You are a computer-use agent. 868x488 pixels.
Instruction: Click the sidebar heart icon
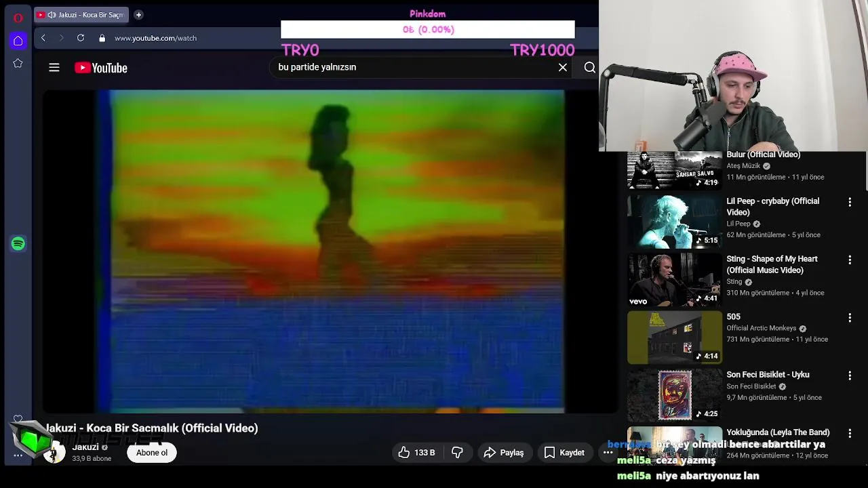pyautogui.click(x=18, y=420)
